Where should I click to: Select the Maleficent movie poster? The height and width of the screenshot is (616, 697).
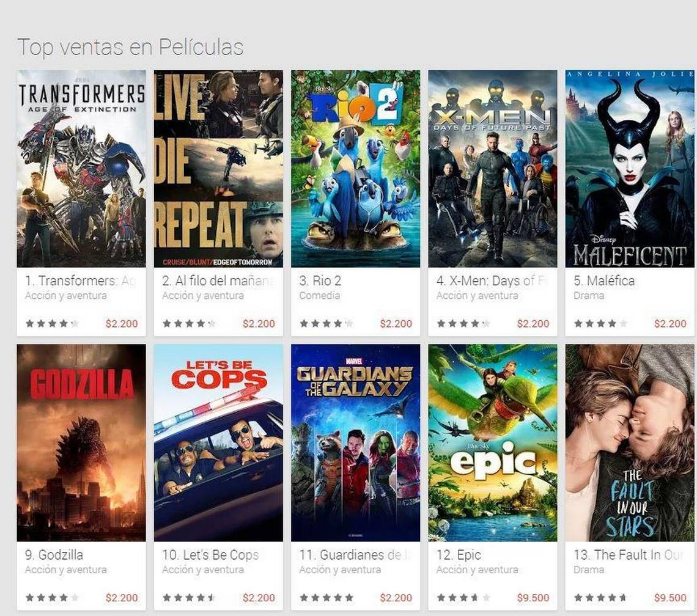point(629,169)
